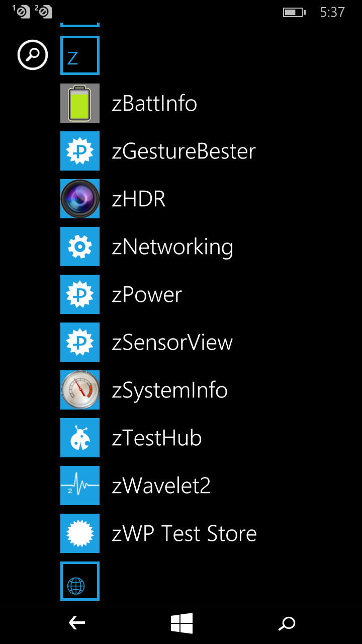
Task: Open the zWP Test Store label
Action: 184,534
